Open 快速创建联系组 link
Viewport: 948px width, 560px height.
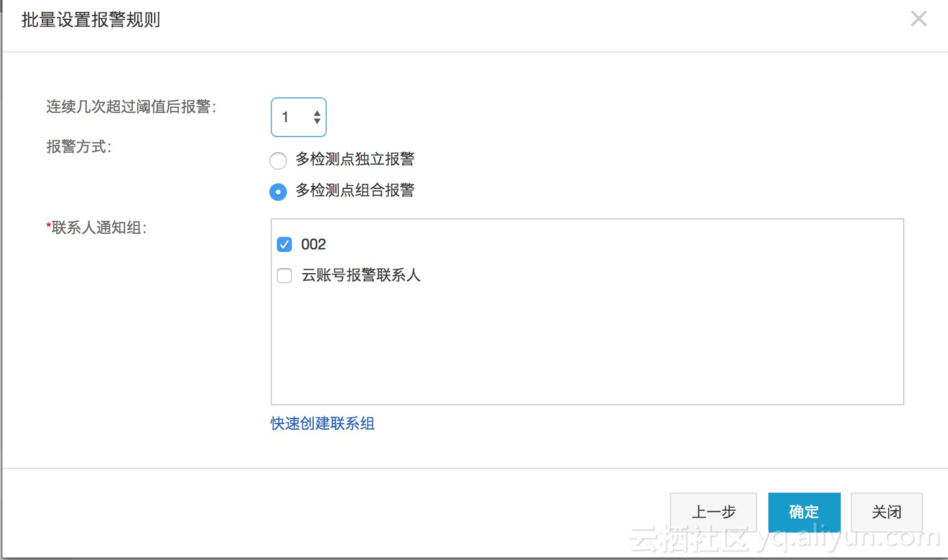point(322,423)
